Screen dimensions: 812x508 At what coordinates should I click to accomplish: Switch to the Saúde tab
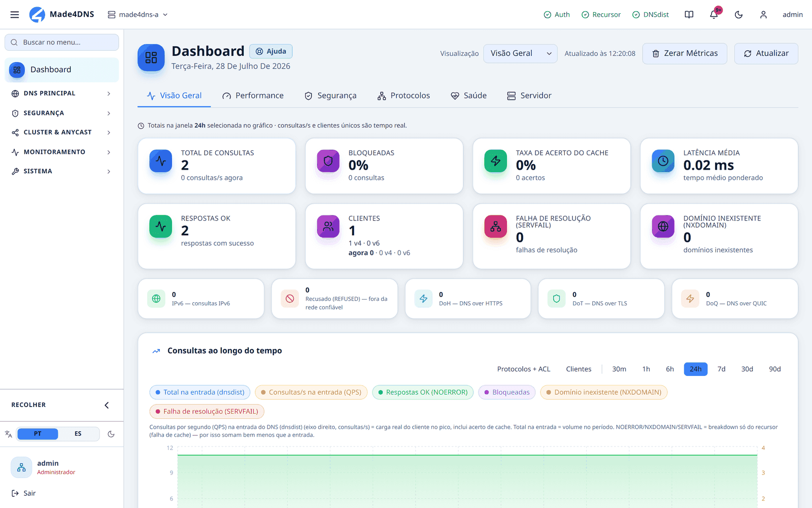[x=469, y=96]
